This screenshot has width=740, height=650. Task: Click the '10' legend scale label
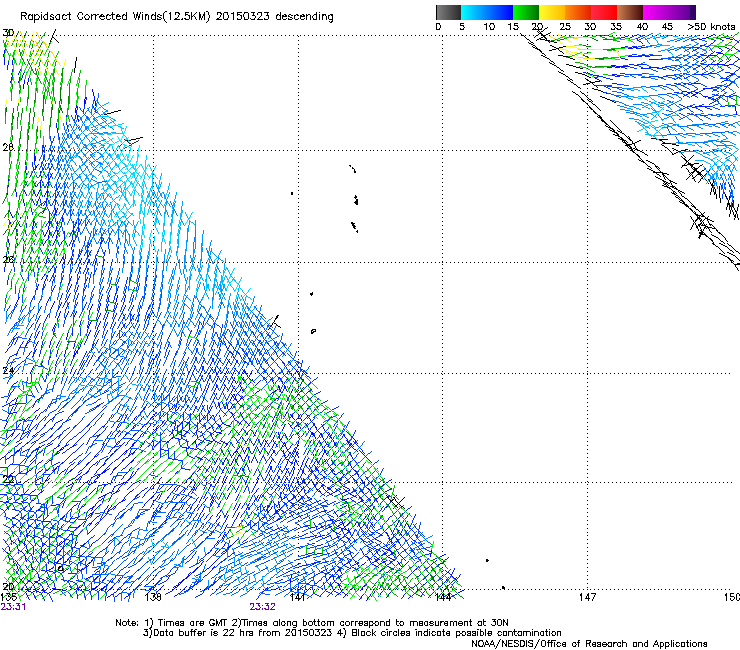[489, 27]
